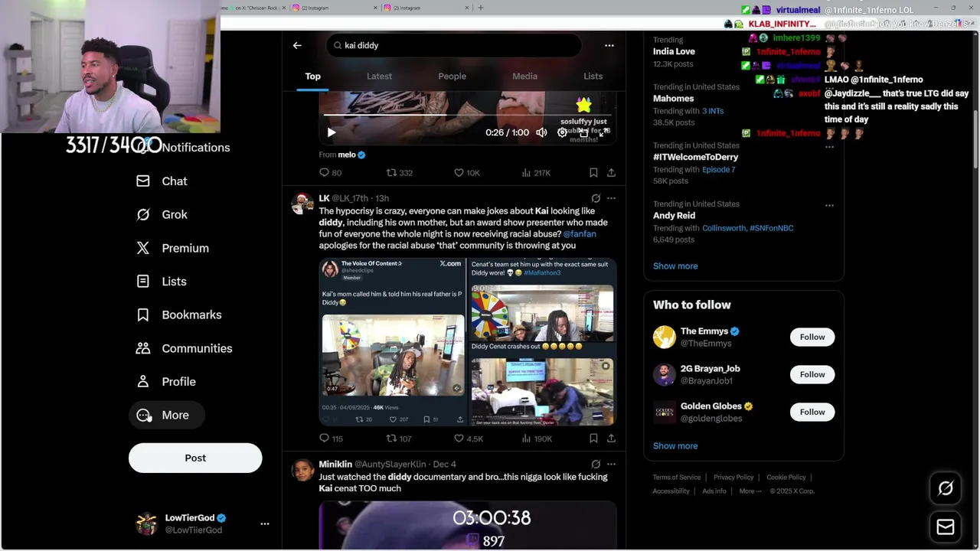
Task: Open Miniklin user avatar
Action: (302, 470)
